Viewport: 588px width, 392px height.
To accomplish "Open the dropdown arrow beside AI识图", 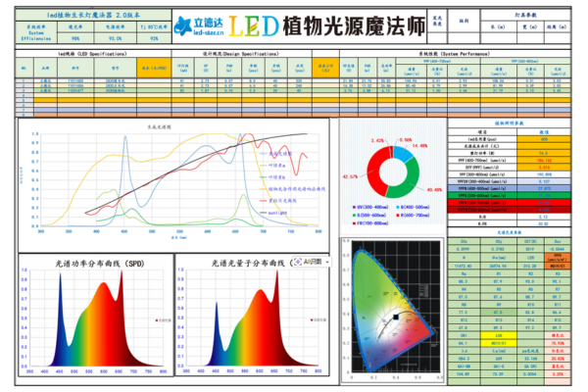I will 327,262.
